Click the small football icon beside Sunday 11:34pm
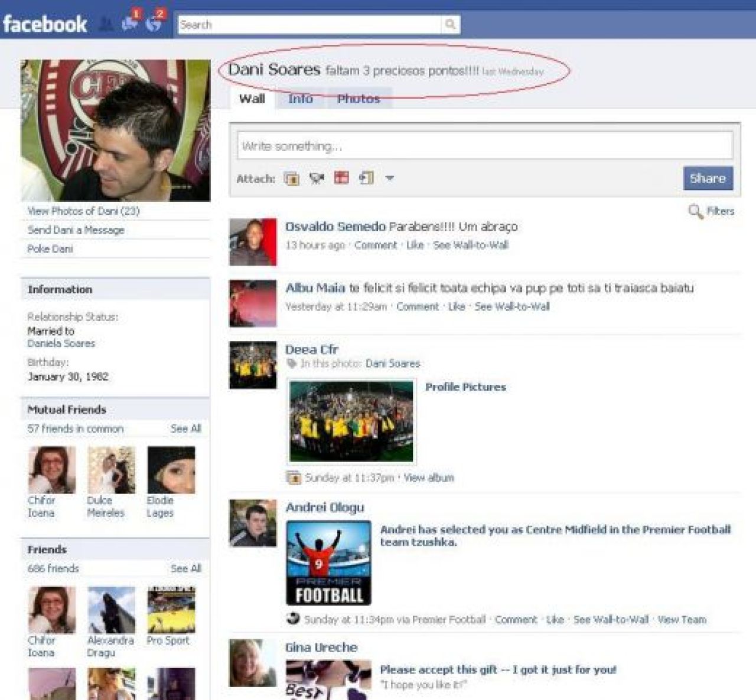This screenshot has height=700, width=756. click(x=292, y=619)
